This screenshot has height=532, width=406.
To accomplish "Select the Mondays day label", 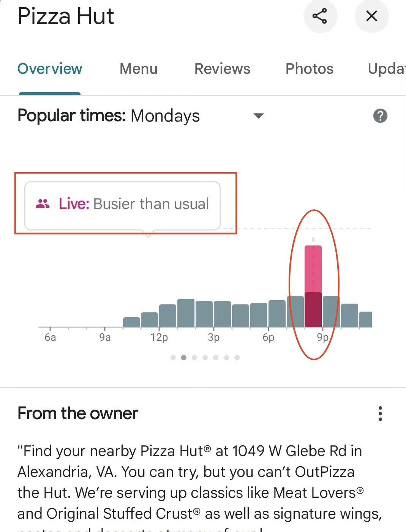I will coord(165,116).
